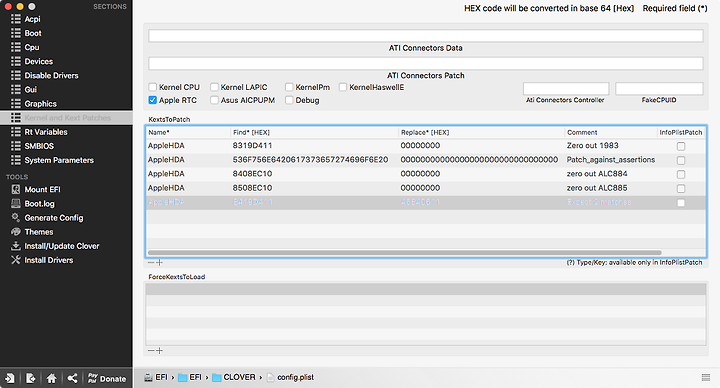Select the Zero out 1983 comment cell
Viewport: 720px width, 388px height.
tap(592, 146)
